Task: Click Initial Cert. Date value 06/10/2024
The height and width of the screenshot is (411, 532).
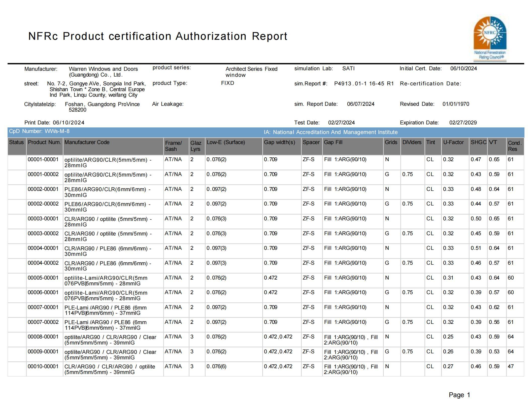Action: [x=463, y=68]
